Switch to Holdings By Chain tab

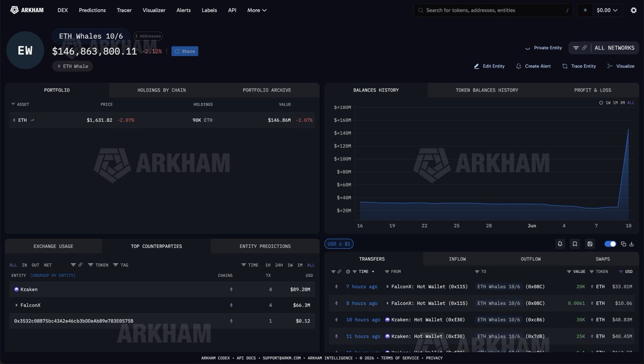pyautogui.click(x=162, y=90)
